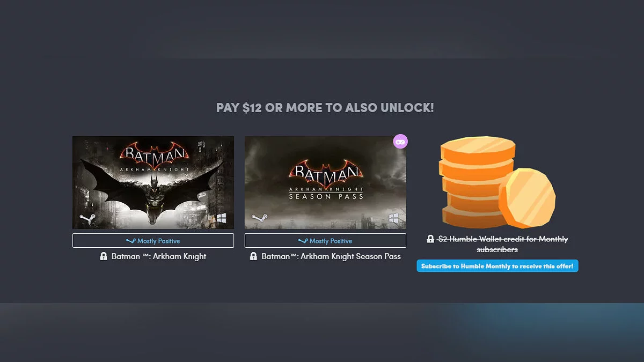644x362 pixels.
Task: Click the stacked orange coins wallet image
Action: 497,182
